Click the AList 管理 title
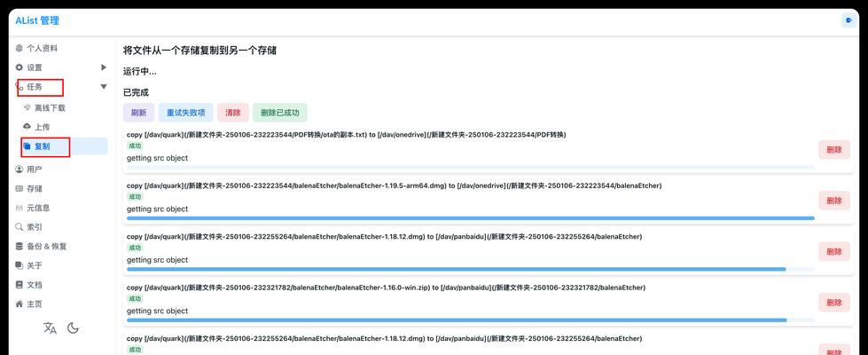The image size is (868, 355). (x=37, y=21)
